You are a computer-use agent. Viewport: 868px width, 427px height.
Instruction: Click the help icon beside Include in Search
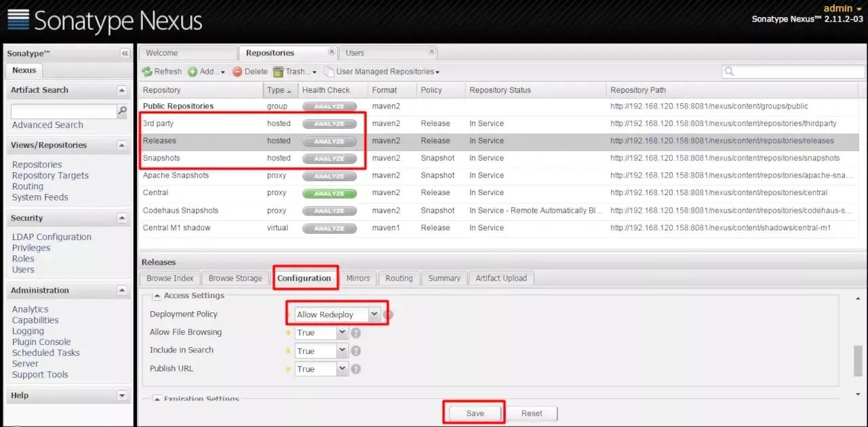pyautogui.click(x=355, y=351)
